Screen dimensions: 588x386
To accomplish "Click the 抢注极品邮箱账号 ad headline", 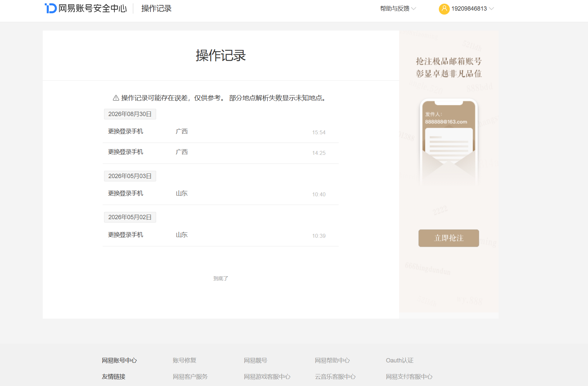I will pos(449,61).
